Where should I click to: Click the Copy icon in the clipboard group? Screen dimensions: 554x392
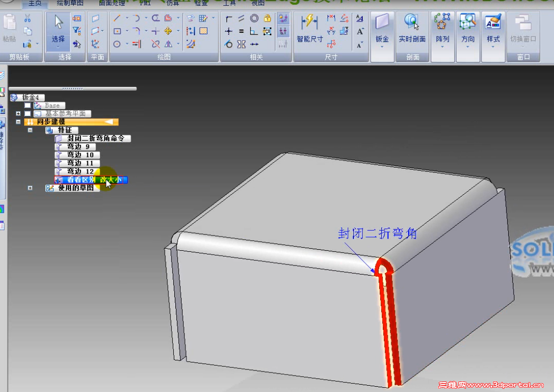[x=27, y=31]
